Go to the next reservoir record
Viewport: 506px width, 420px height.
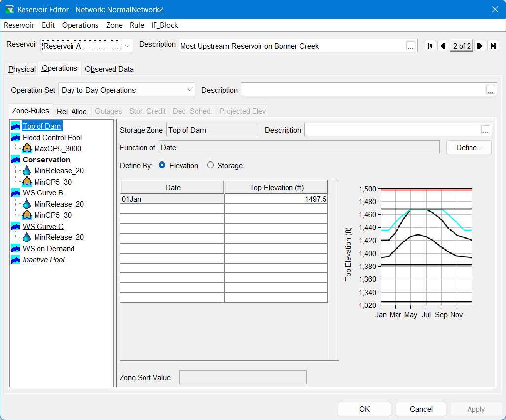480,46
